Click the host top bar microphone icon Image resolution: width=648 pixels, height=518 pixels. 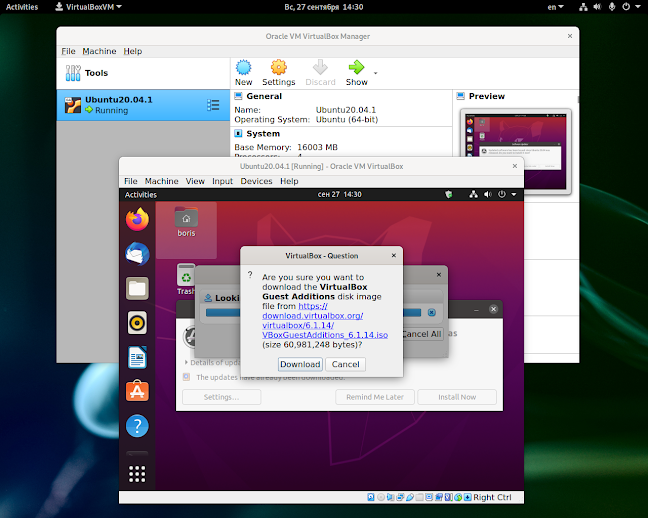(612, 7)
